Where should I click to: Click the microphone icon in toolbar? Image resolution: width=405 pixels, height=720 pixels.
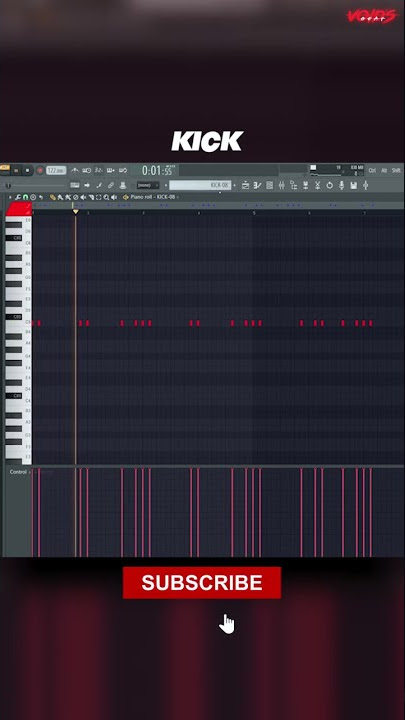(x=341, y=185)
